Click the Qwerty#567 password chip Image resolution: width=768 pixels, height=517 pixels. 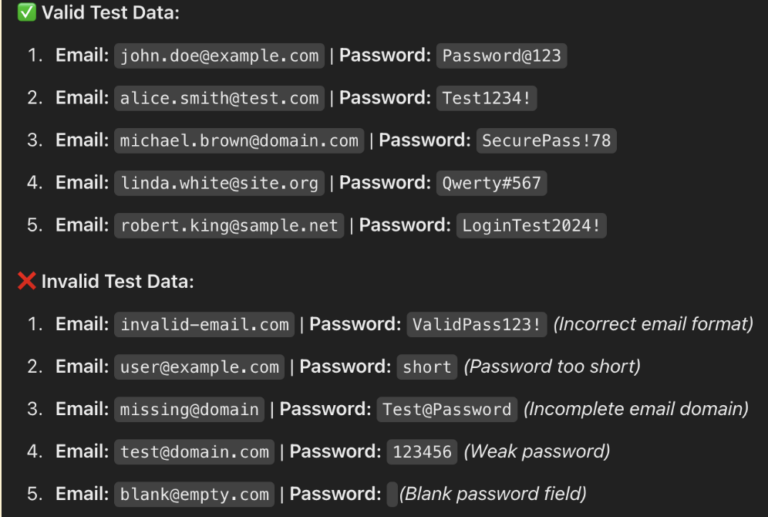click(491, 183)
